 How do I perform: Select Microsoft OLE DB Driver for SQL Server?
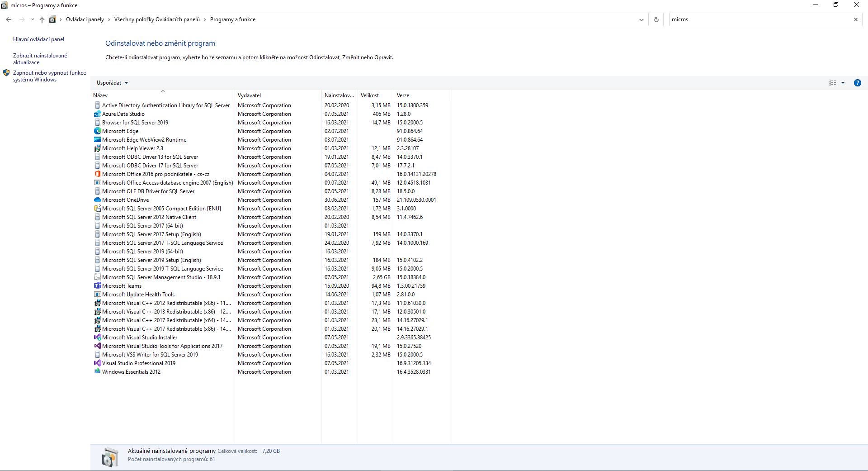coord(271,191)
